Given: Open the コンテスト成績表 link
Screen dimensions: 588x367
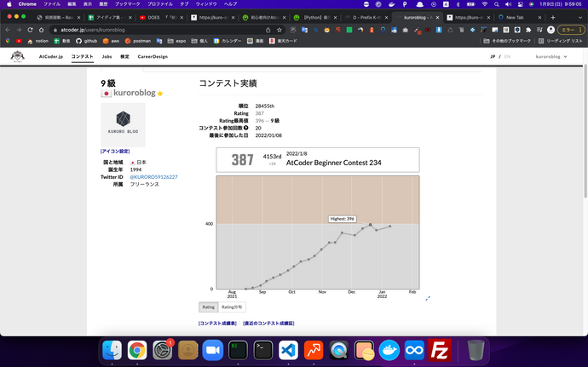Looking at the screenshot, I should point(217,324).
